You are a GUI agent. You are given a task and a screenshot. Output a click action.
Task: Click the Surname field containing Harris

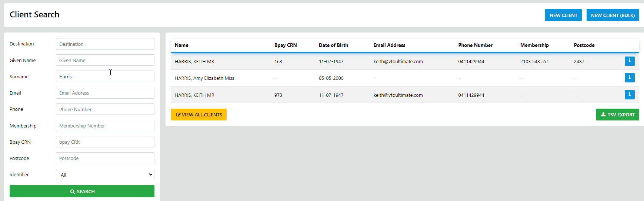[105, 76]
